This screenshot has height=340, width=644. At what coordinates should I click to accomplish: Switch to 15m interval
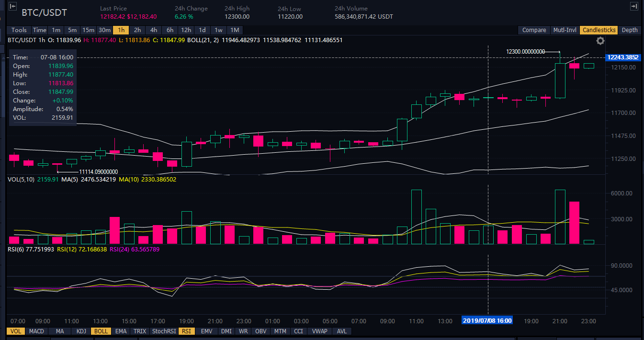tap(88, 30)
